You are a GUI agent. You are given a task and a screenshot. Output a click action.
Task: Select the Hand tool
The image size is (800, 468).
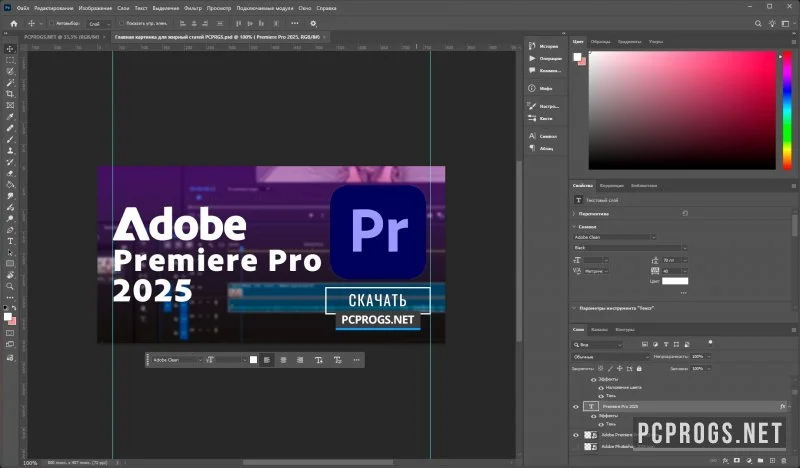click(x=10, y=275)
